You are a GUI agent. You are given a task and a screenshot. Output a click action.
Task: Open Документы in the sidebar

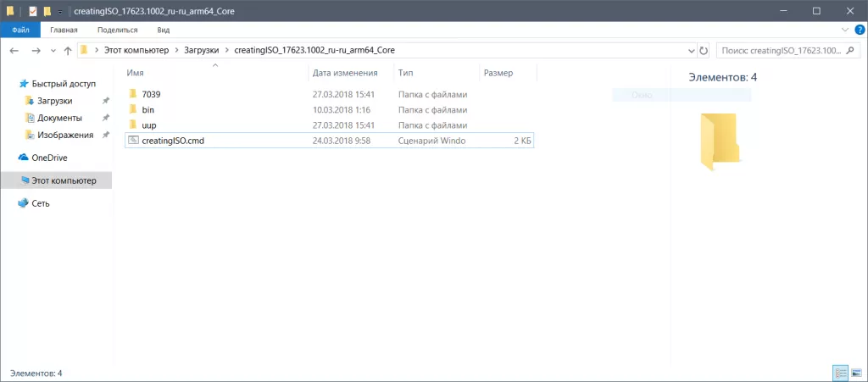(x=59, y=119)
